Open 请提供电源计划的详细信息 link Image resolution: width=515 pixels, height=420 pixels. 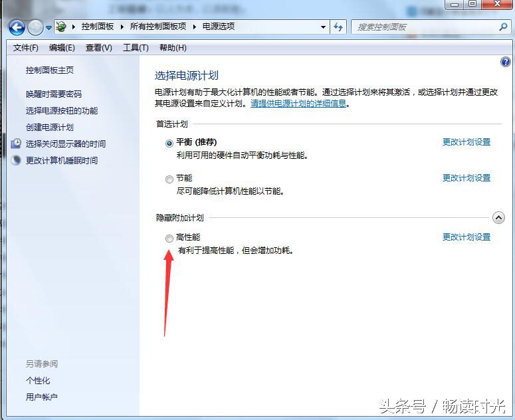[298, 104]
